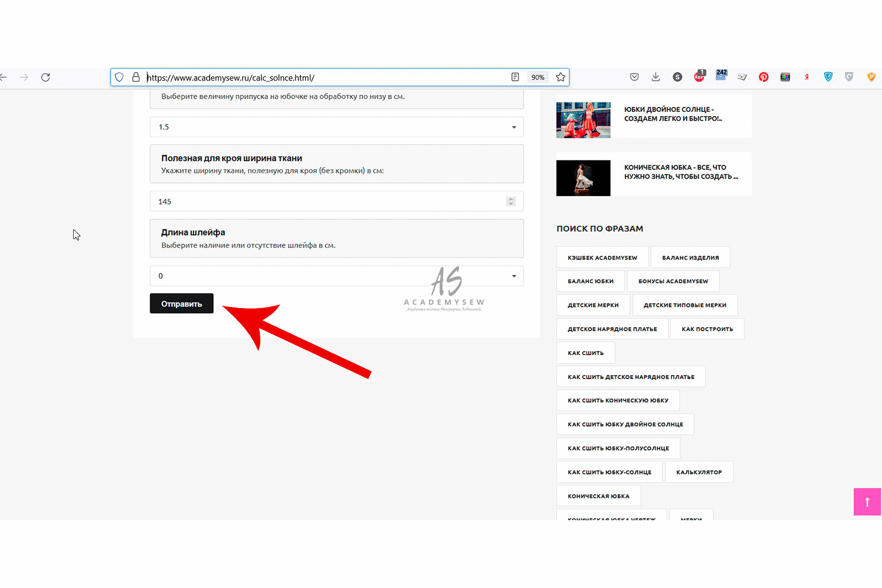
Task: Select tag Бонусы Academysew
Action: click(673, 281)
